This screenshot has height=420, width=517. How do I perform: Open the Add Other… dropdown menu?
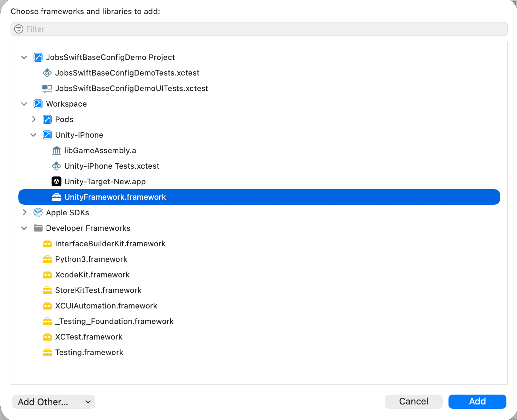(x=54, y=402)
